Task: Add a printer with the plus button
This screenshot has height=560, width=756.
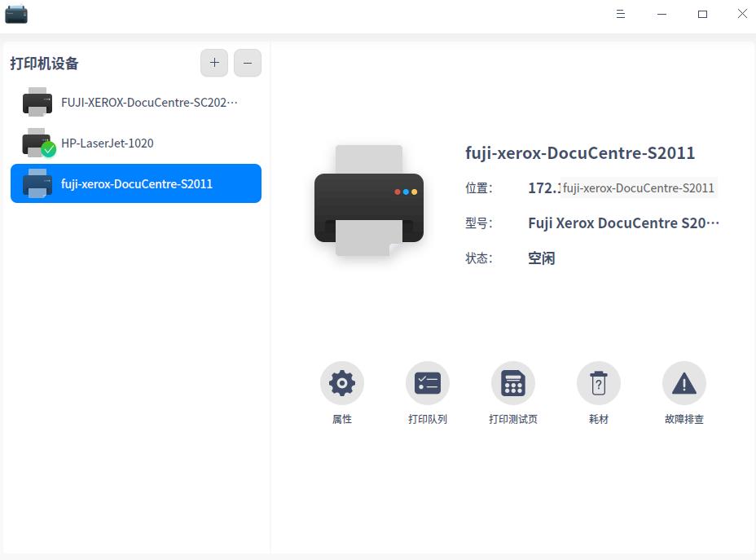Action: pyautogui.click(x=214, y=63)
